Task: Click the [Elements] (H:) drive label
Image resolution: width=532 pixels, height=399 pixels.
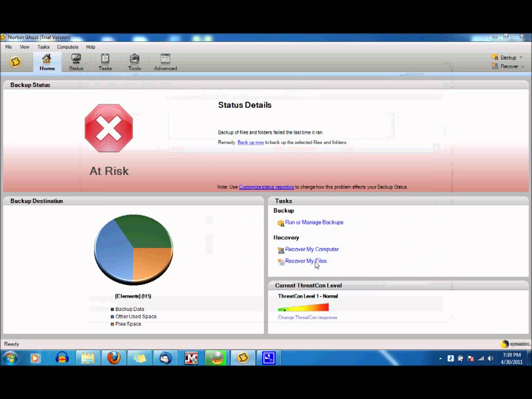Action: pyautogui.click(x=133, y=296)
